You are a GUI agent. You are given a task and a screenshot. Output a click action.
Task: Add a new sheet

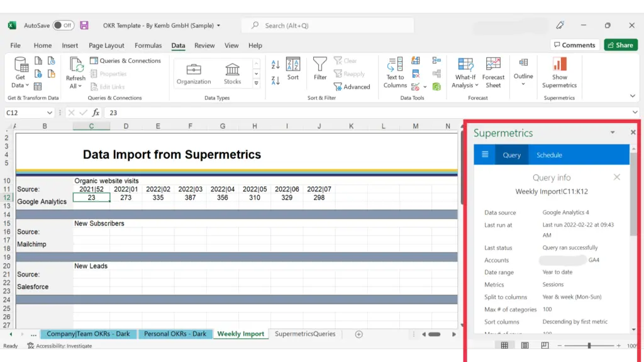359,334
